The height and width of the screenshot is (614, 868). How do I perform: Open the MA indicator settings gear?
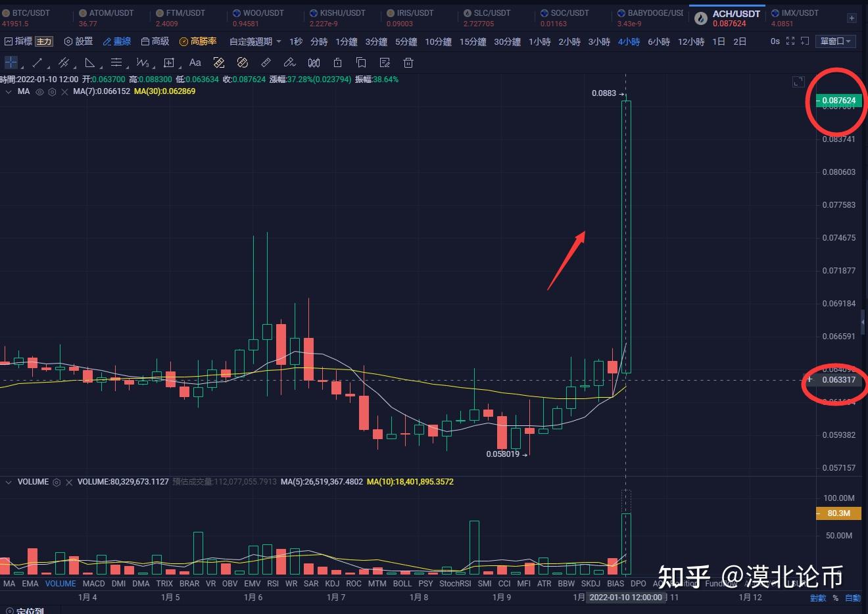(52, 91)
